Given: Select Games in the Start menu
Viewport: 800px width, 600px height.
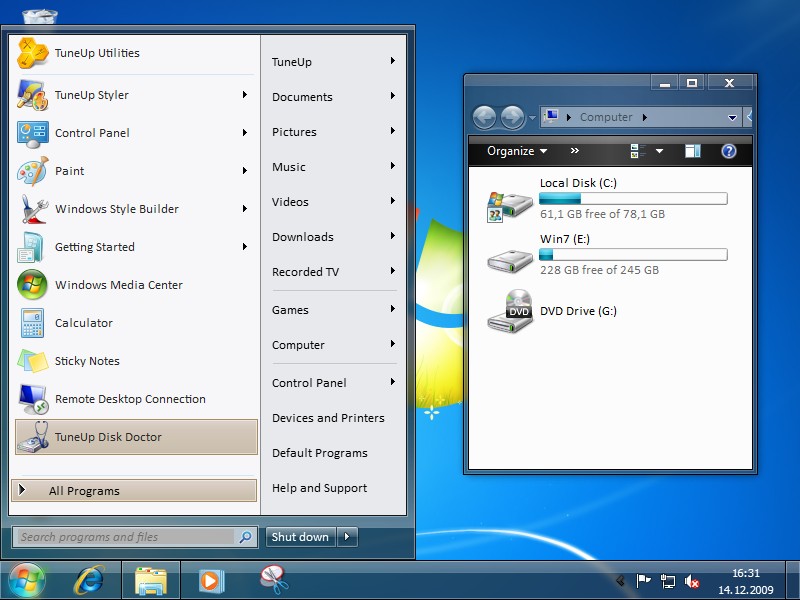Looking at the screenshot, I should pos(333,310).
